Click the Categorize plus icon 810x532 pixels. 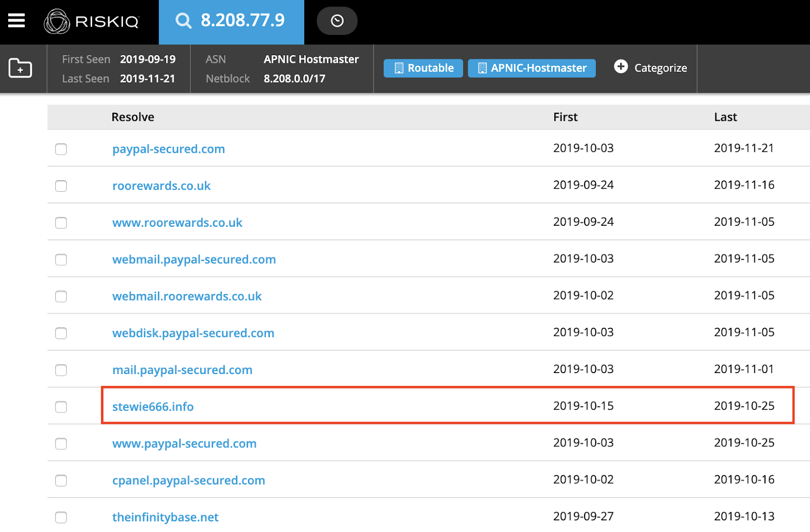pyautogui.click(x=621, y=67)
